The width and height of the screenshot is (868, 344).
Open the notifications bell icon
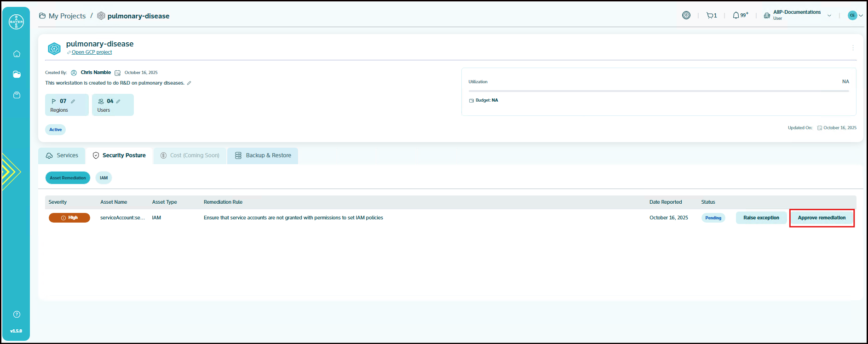point(736,16)
